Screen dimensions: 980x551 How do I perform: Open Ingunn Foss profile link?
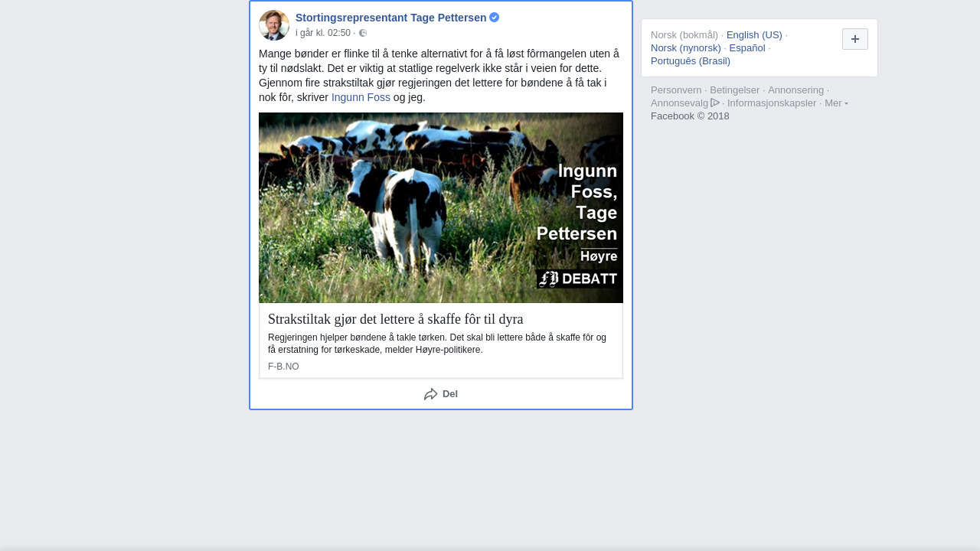pyautogui.click(x=361, y=97)
